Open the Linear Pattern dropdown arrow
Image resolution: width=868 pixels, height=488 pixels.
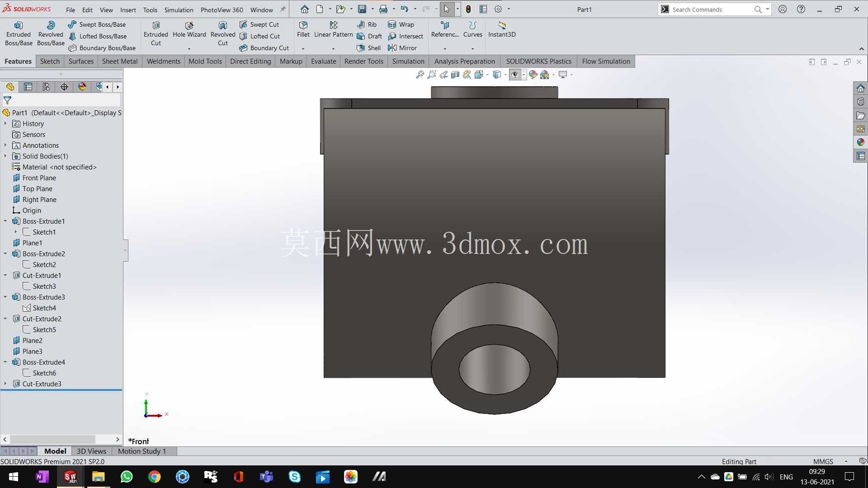pos(333,49)
